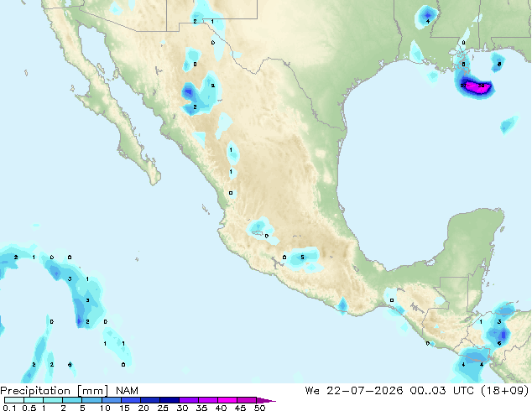Click the "NAM" model label
This screenshot has height=411, width=532.
click(127, 391)
